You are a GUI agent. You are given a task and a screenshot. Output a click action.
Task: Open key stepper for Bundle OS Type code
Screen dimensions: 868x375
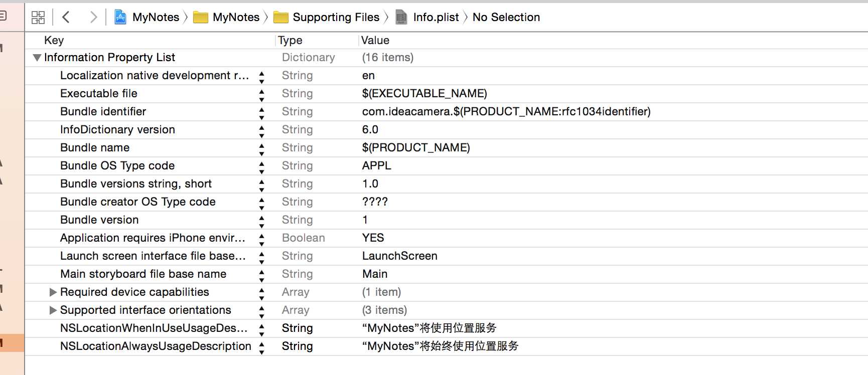[x=261, y=167]
